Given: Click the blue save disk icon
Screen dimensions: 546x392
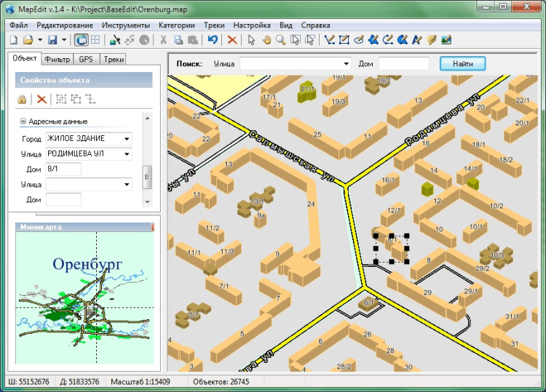Looking at the screenshot, I should [x=53, y=40].
